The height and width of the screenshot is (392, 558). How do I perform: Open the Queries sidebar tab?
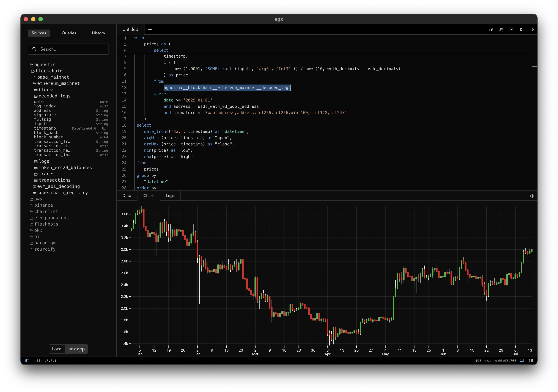click(69, 33)
